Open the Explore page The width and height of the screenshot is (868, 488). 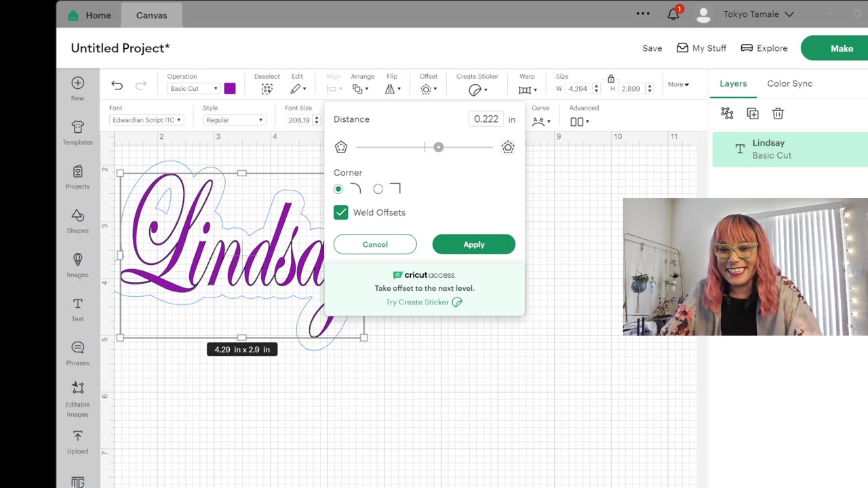(x=764, y=48)
